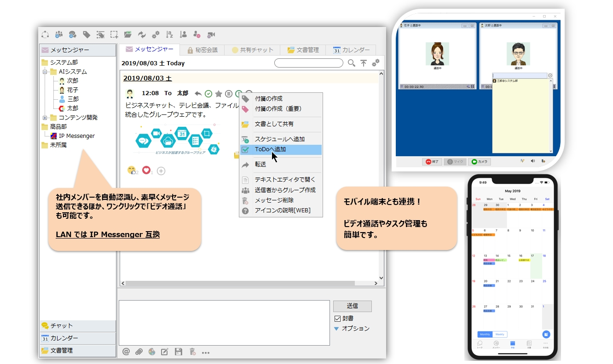Expand the オプション disclosure triangle
This screenshot has height=364, width=613.
[336, 329]
